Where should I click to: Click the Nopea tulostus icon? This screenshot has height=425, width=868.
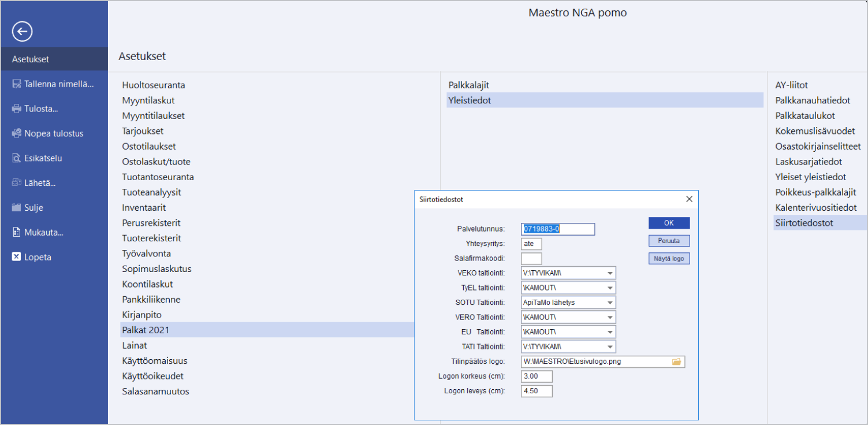[17, 133]
